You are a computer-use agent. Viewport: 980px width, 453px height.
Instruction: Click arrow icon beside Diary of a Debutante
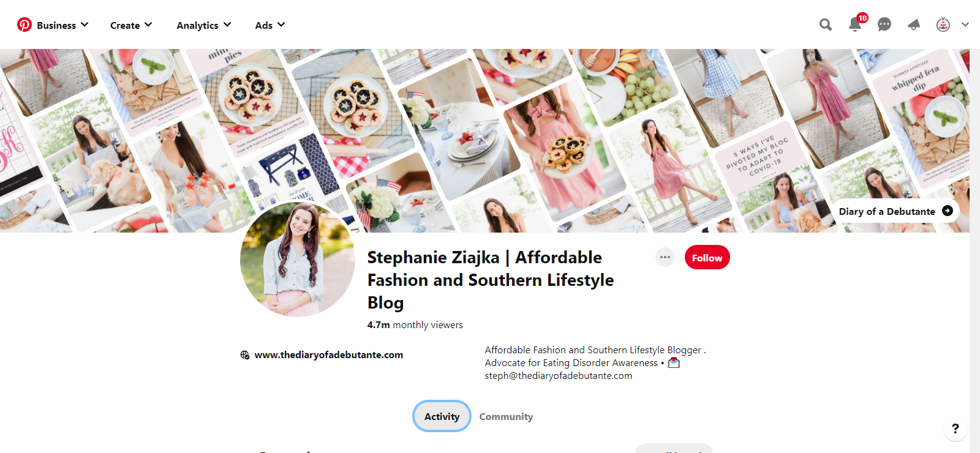(x=948, y=211)
